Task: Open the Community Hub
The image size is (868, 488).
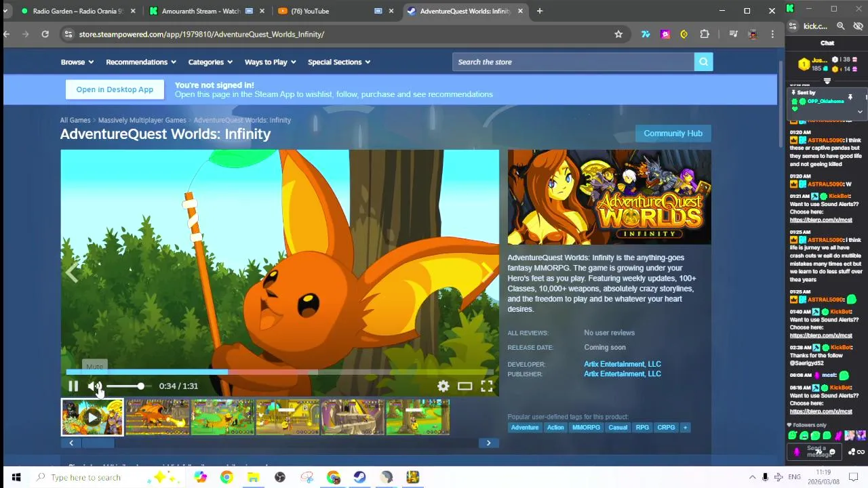Action: point(673,134)
